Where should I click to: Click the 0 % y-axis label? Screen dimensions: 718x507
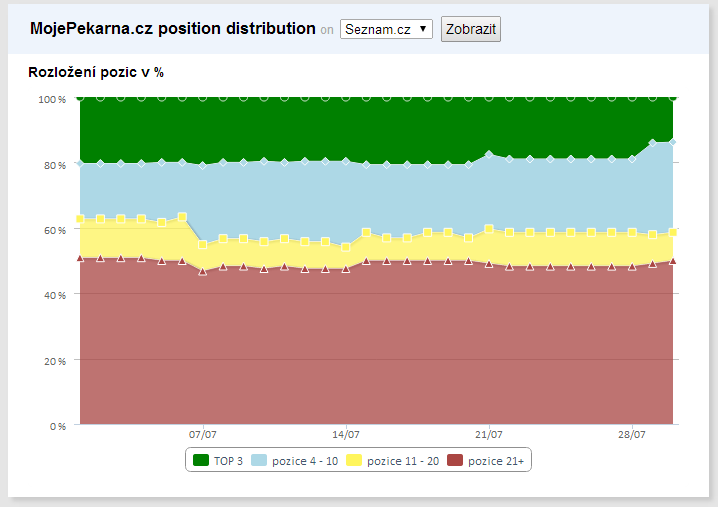pos(58,426)
